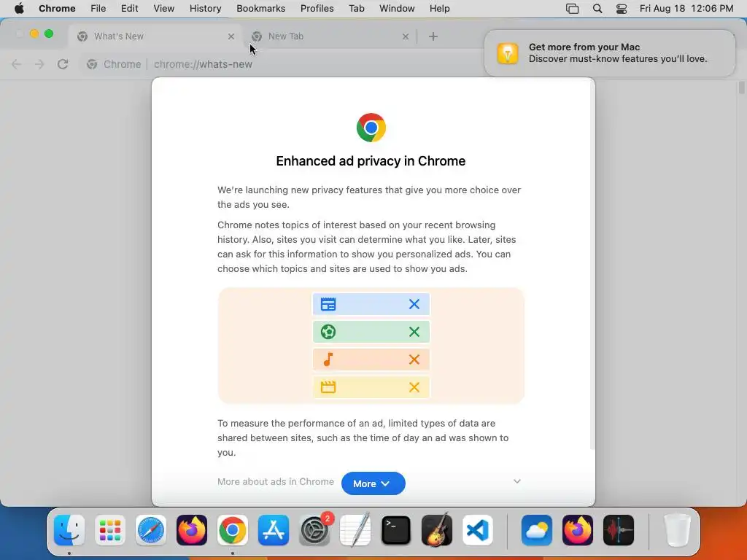
Task: Remove the orange music topic chip X
Action: [x=414, y=359]
